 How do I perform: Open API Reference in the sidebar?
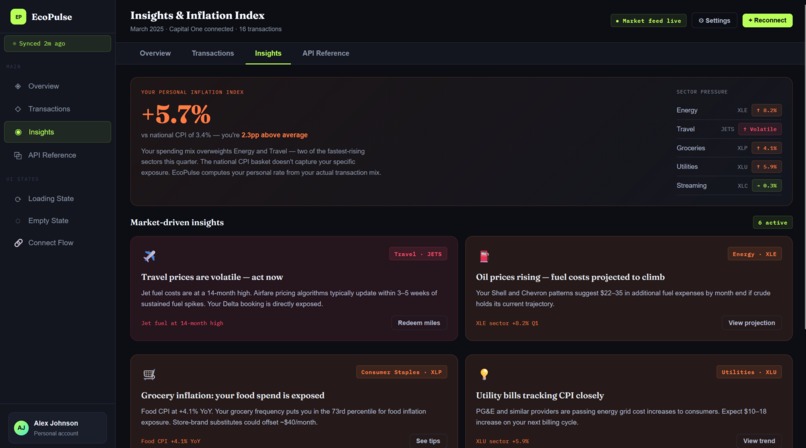click(x=58, y=155)
